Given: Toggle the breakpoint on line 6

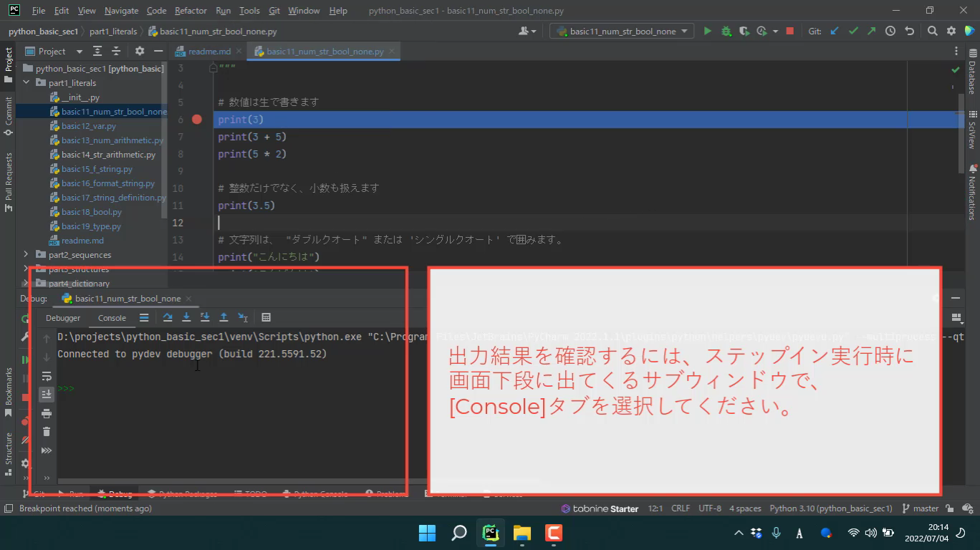Looking at the screenshot, I should 197,120.
